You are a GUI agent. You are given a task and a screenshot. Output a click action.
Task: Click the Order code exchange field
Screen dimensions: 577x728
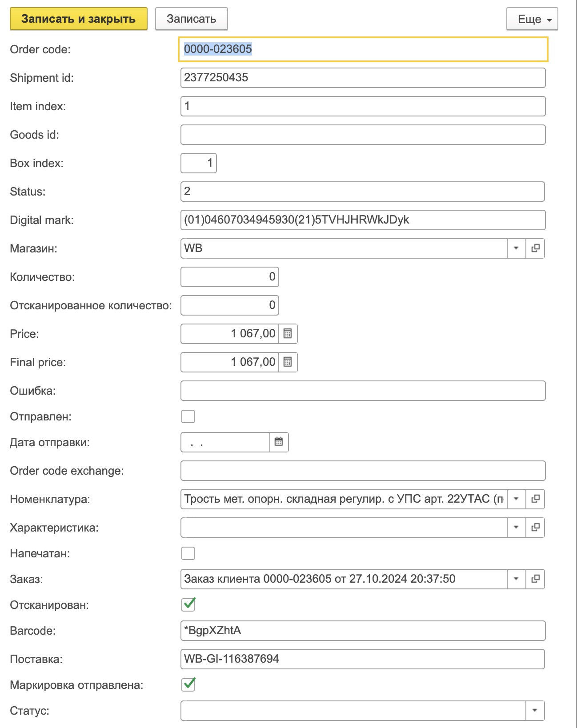pos(363,471)
